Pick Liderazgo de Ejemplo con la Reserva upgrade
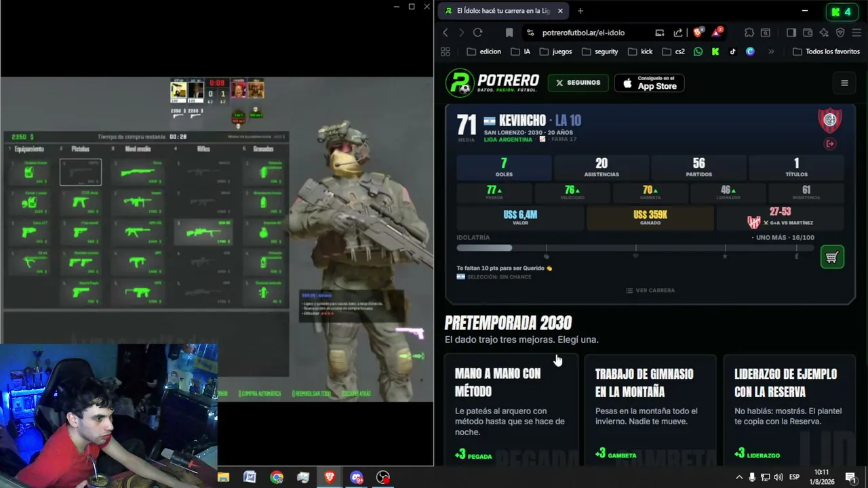 [789, 409]
